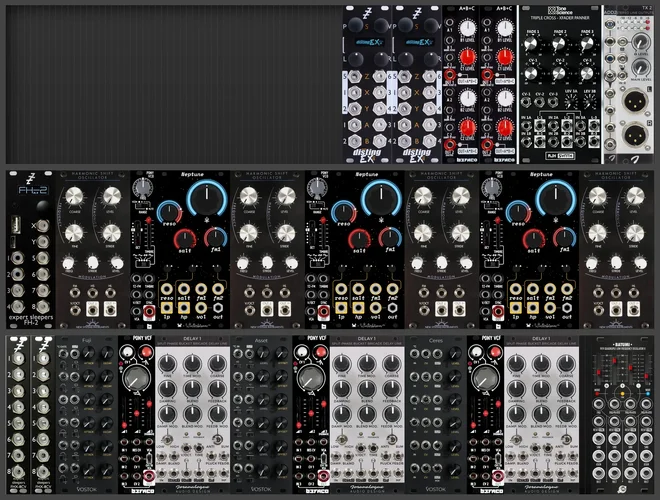Image resolution: width=660 pixels, height=500 pixels.
Task: Click Triple Cross CV-1 input jack
Action: point(526,102)
